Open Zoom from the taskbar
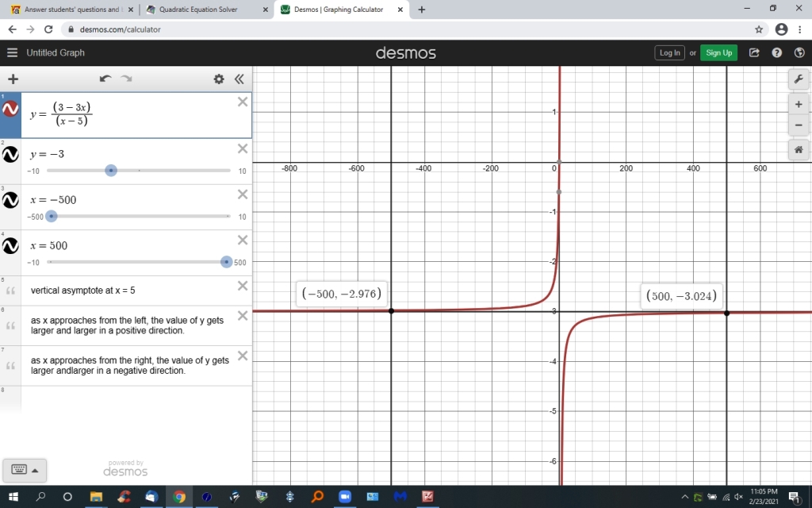The image size is (812, 508). (345, 497)
